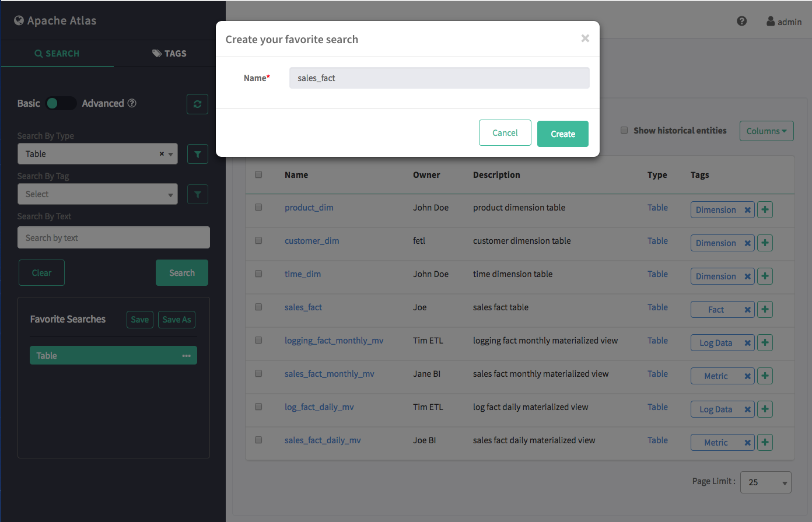Open the Page Limit dropdown
The image size is (812, 522).
click(x=765, y=482)
